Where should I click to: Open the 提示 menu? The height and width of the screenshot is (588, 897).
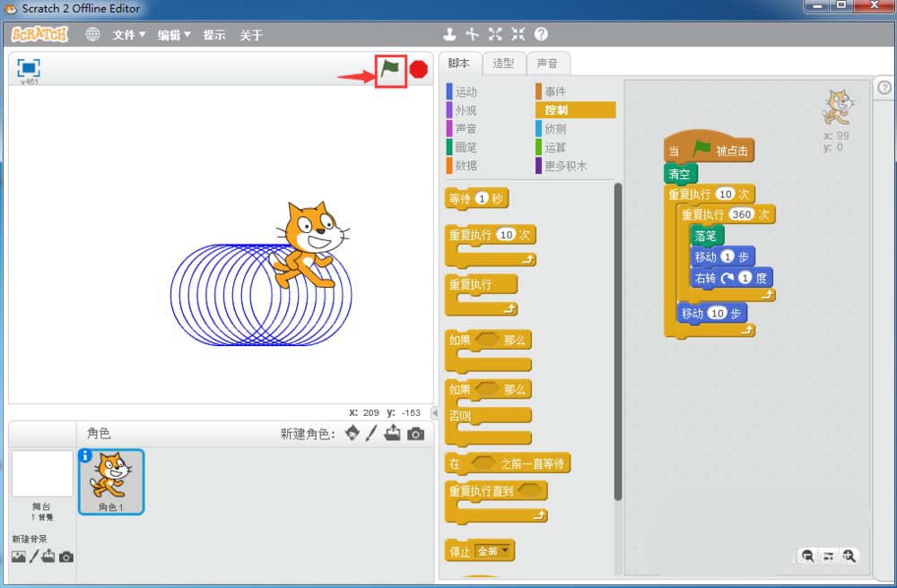coord(214,35)
